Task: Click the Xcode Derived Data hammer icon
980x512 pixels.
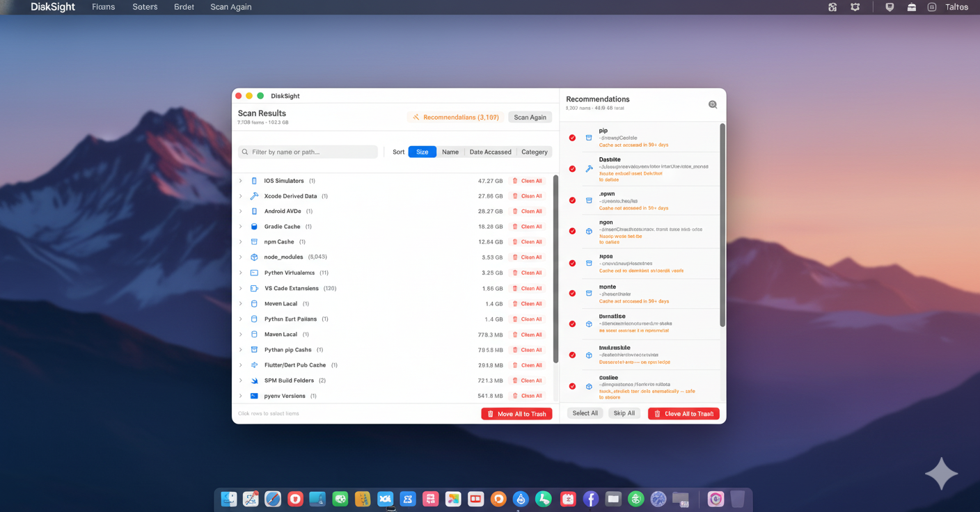Action: [255, 195]
